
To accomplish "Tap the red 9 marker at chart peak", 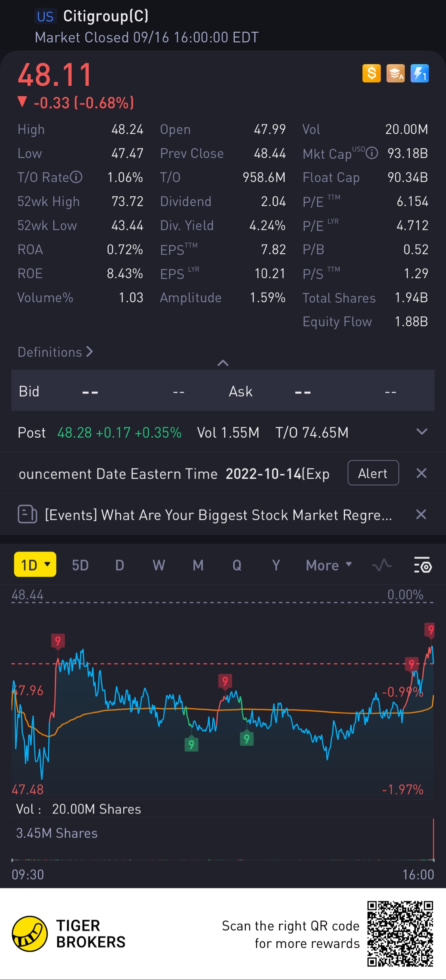I will click(430, 630).
